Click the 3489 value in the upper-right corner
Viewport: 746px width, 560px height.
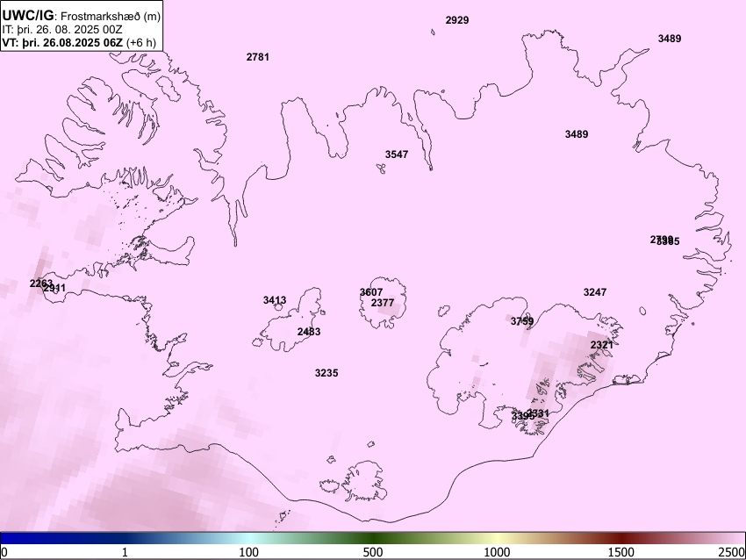(x=670, y=39)
